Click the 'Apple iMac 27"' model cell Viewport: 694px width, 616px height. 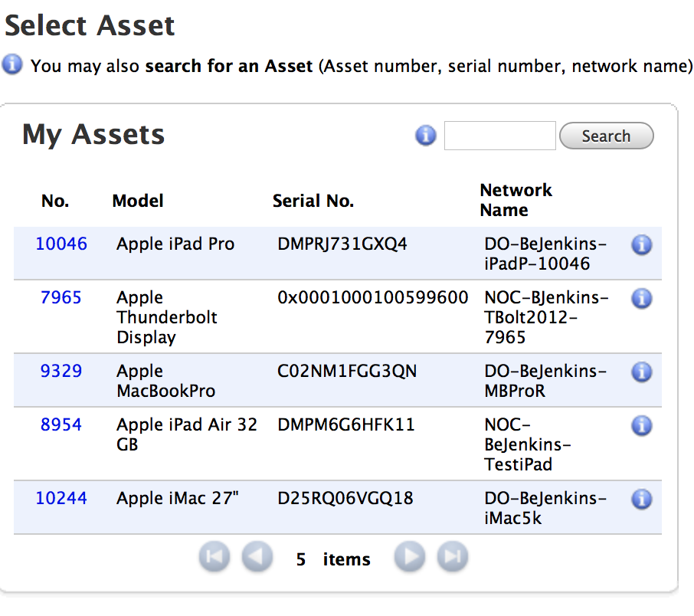tap(178, 498)
